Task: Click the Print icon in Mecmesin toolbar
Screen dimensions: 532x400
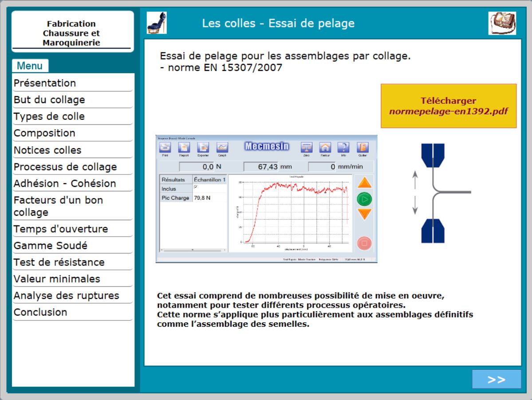Action: [x=165, y=148]
